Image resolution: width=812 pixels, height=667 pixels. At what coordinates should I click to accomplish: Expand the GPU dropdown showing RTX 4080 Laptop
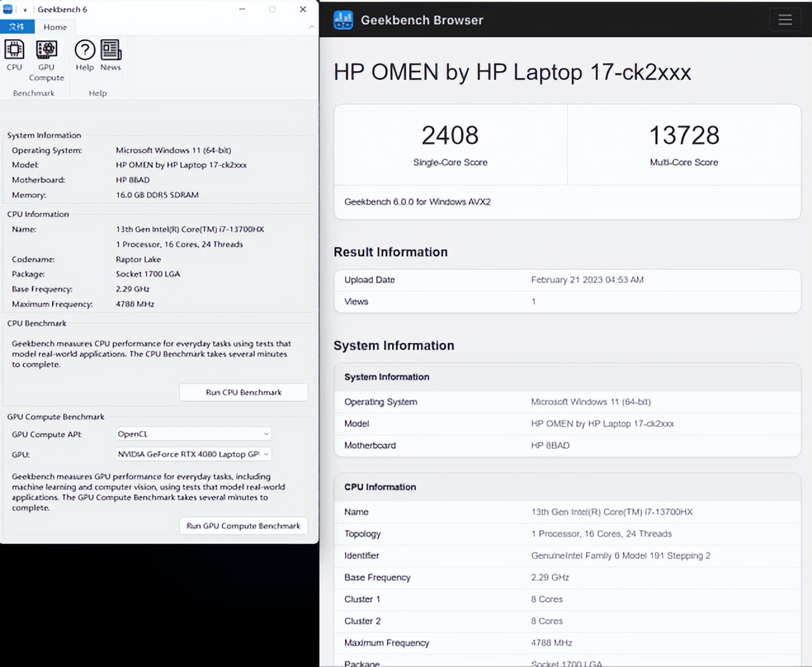(x=193, y=454)
